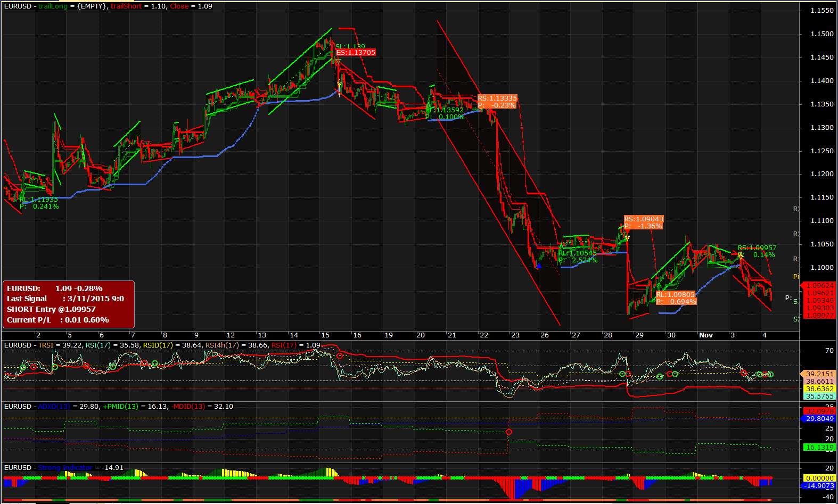
Task: Click the Nov label on the date axis
Action: coord(706,335)
